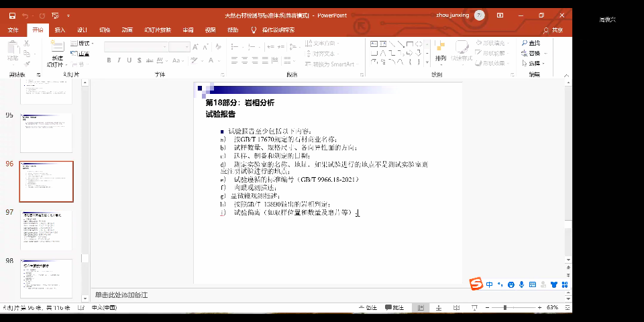Click the 快速样式 (Quick Styles) button
This screenshot has width=644, height=322.
click(x=462, y=52)
